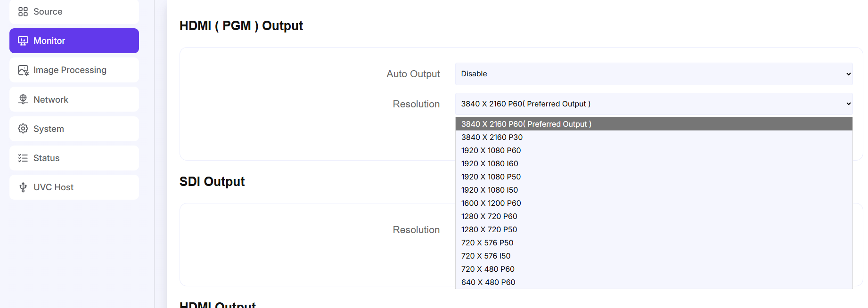Viewport: 868px width, 308px height.
Task: Click the System gear icon
Action: (x=23, y=129)
